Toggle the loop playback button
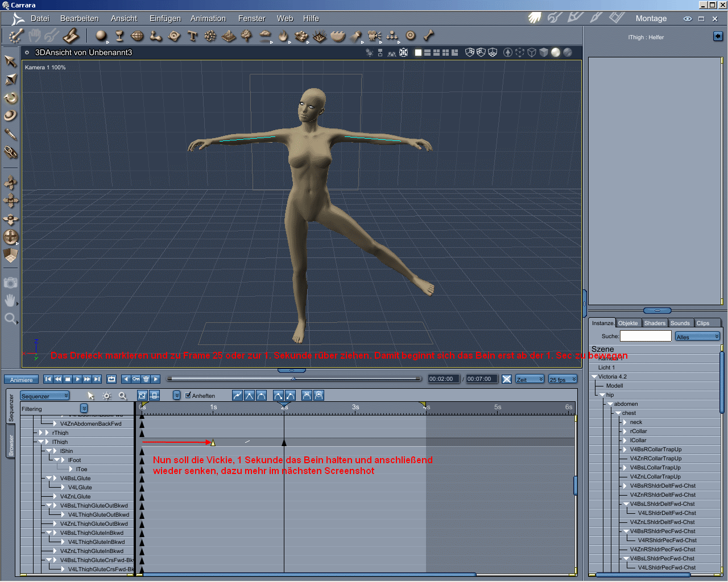728x582 pixels. tap(111, 379)
